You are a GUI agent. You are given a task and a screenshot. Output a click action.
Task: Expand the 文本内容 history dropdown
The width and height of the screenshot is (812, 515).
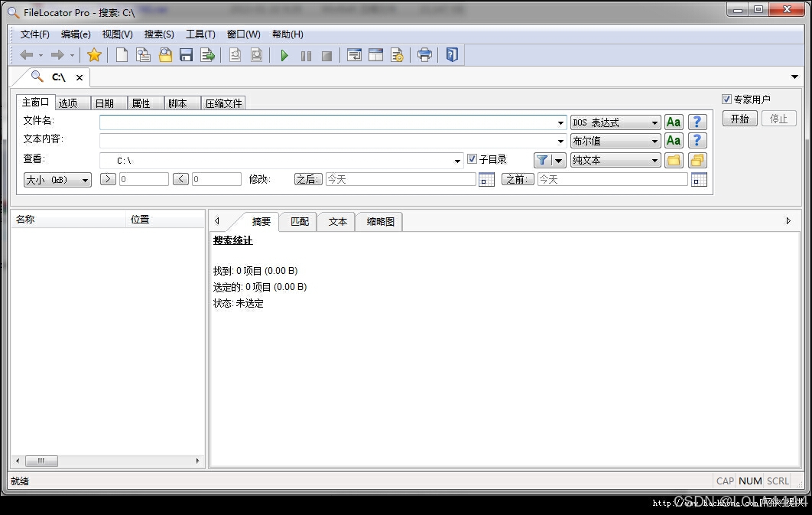tap(560, 141)
